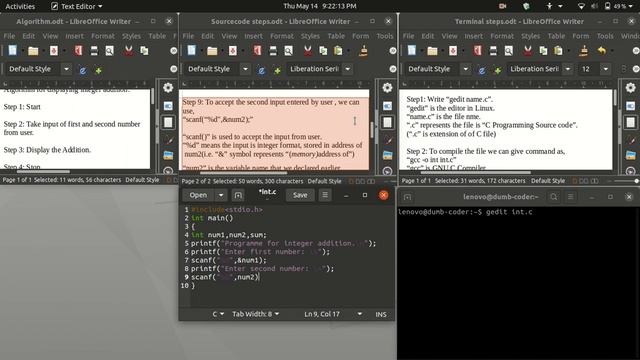Open Navigator sidebar deck in Algorithm.odt window

168,171
